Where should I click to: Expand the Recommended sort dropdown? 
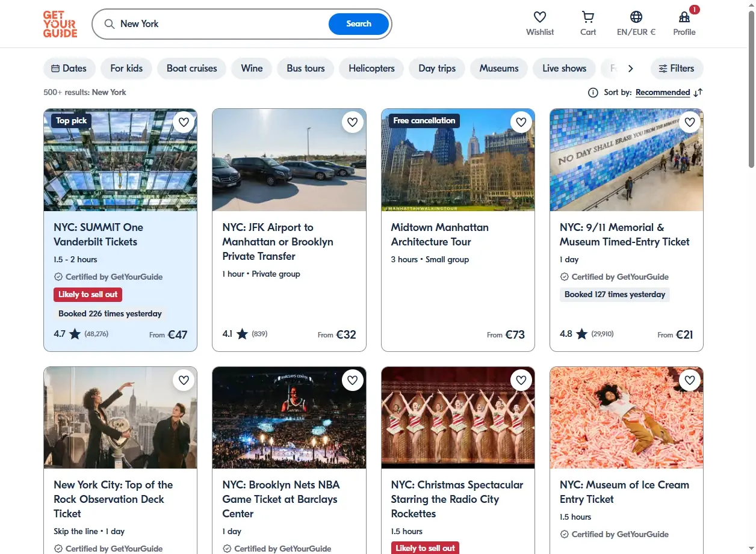pyautogui.click(x=663, y=93)
